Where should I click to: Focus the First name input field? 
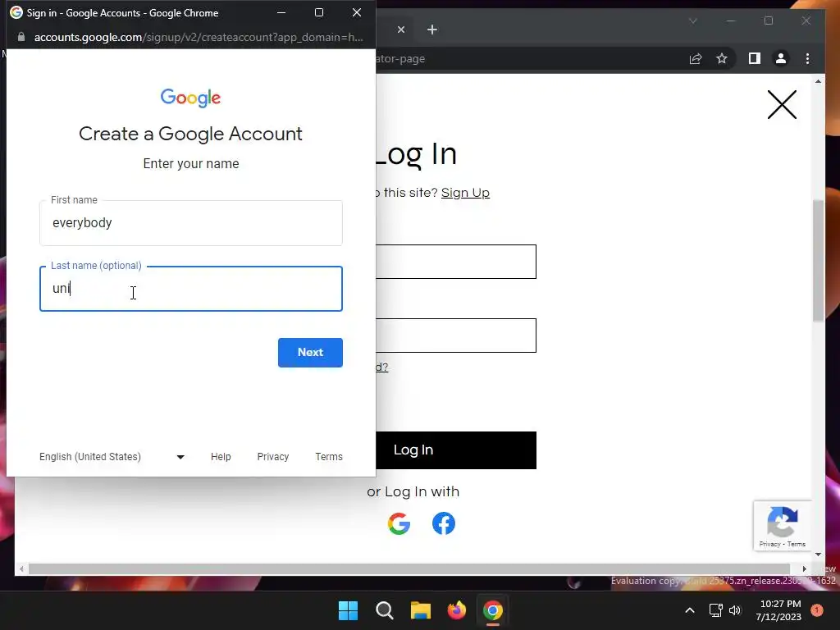tap(190, 223)
